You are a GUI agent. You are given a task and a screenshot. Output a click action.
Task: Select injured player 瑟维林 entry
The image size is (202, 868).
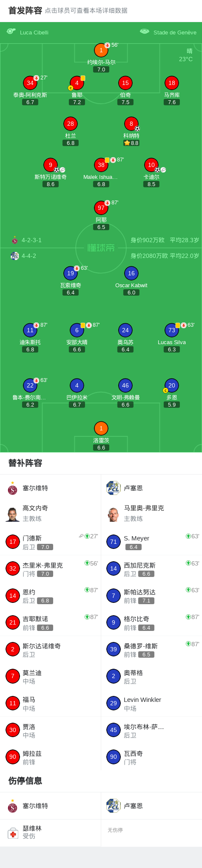click(51, 832)
